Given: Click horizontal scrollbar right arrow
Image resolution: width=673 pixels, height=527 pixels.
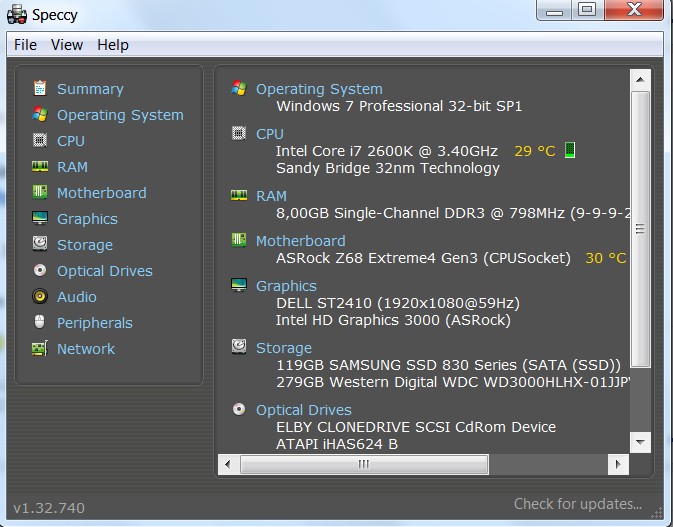Looking at the screenshot, I should 618,464.
